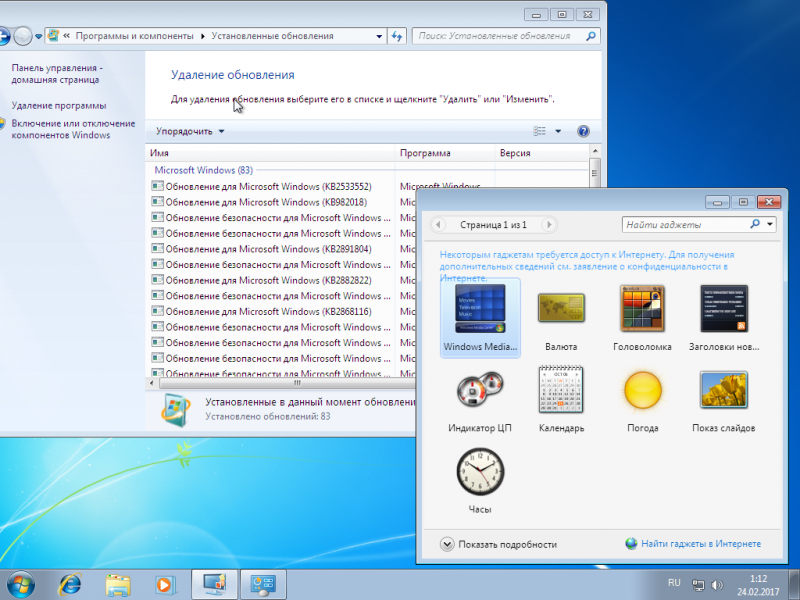800x600 pixels.
Task: Select the Валюта currency gadget
Action: [x=561, y=318]
